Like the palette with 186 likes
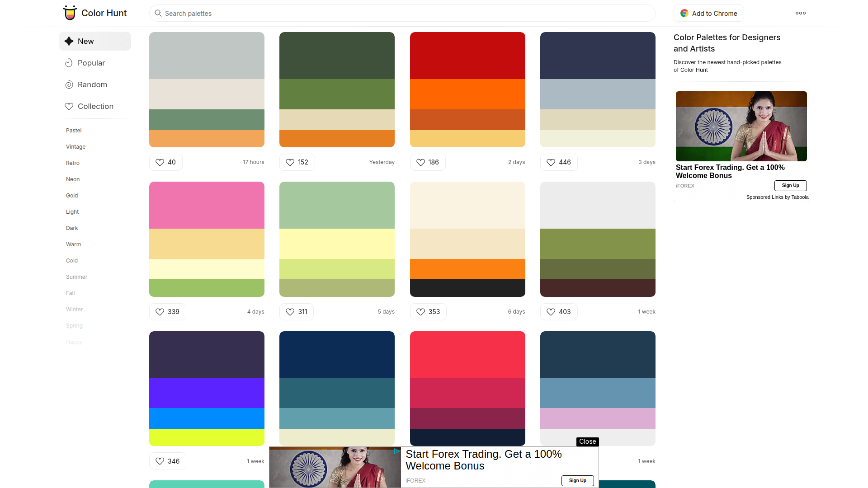Screen dimensions: 868x488 tap(428, 162)
